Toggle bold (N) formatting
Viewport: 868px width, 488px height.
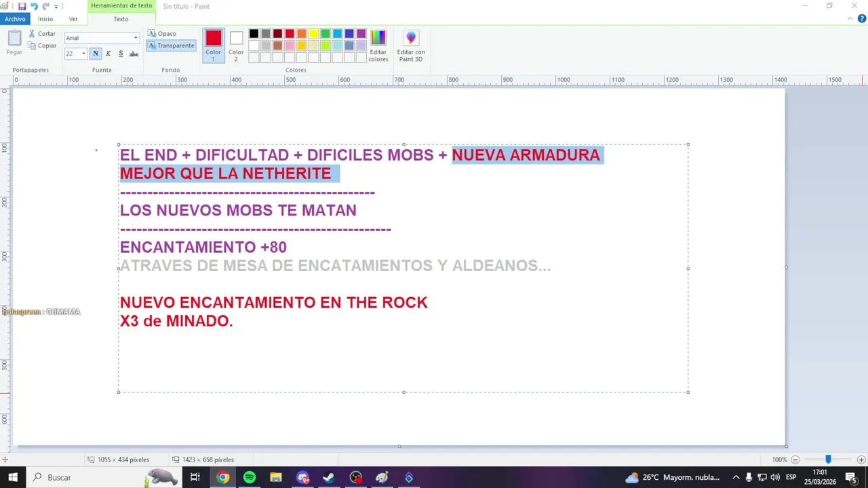click(96, 54)
